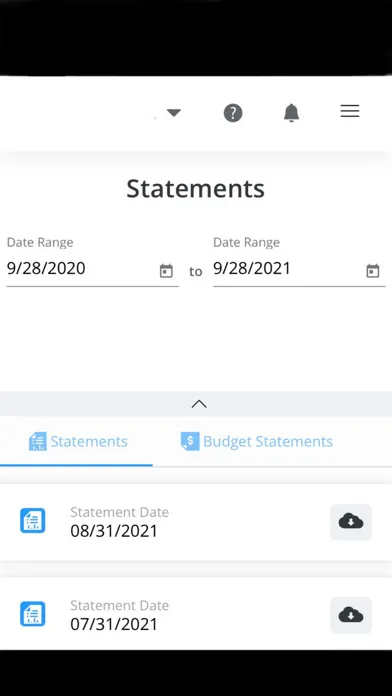Viewport: 392px width, 696px height.
Task: Select the 07/31/2021 statement date text
Action: pos(114,625)
